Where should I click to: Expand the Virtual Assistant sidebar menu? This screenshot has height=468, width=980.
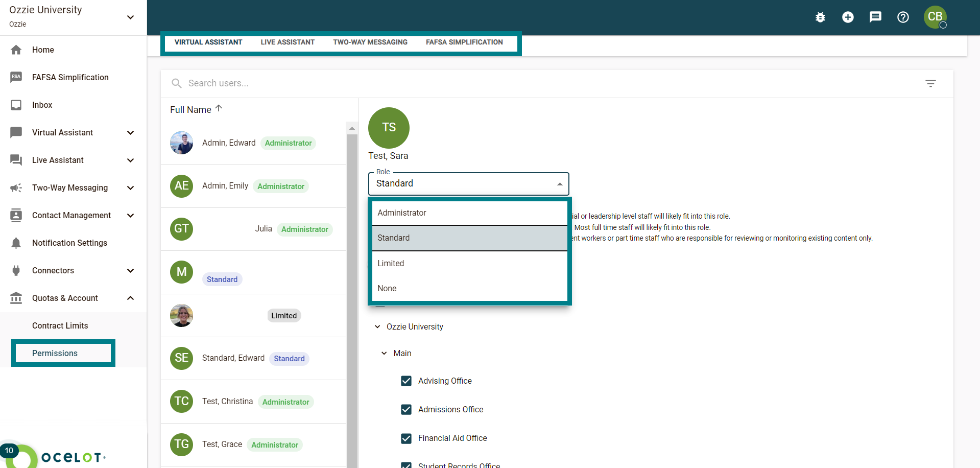pos(131,132)
